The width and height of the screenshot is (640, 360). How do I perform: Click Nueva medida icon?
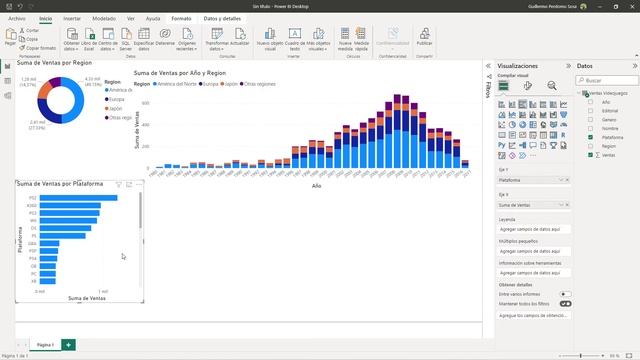[x=345, y=34]
